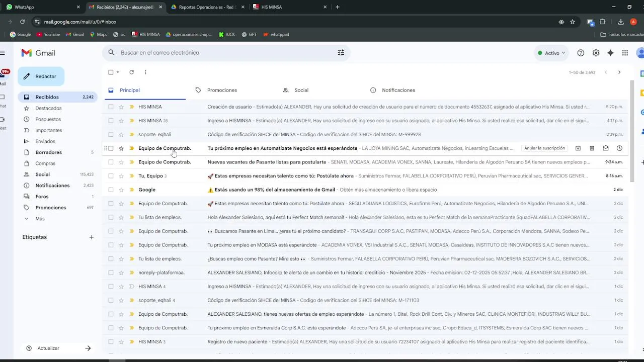The width and height of the screenshot is (644, 362).
Task: Open email Buscamos Pasante en Lima
Action: coord(366,231)
